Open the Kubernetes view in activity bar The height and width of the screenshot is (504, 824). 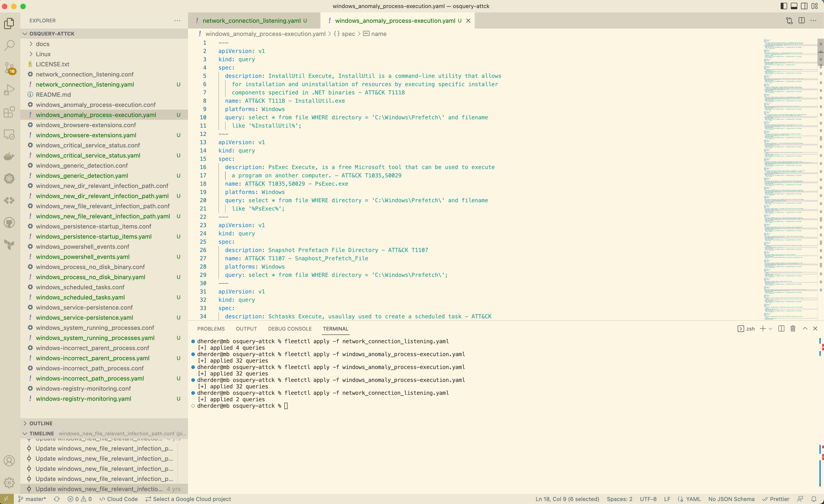tap(9, 179)
